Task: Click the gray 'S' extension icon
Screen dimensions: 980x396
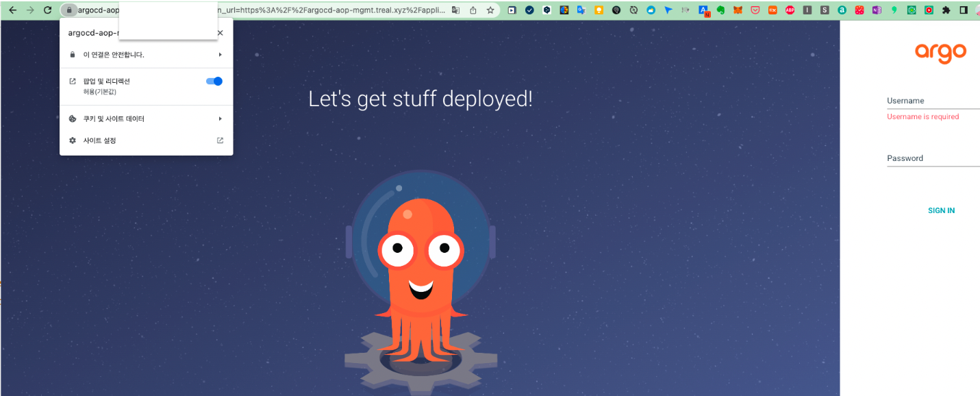Action: pyautogui.click(x=825, y=10)
